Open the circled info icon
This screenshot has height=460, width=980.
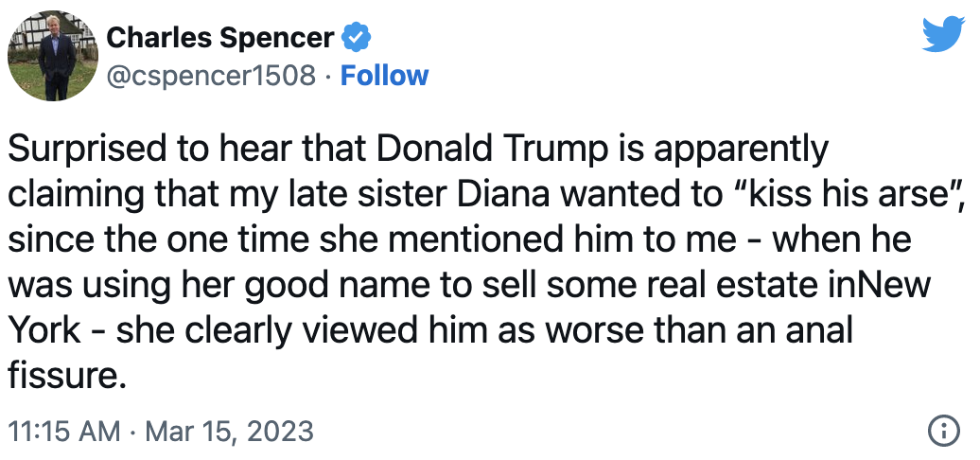pos(944,431)
